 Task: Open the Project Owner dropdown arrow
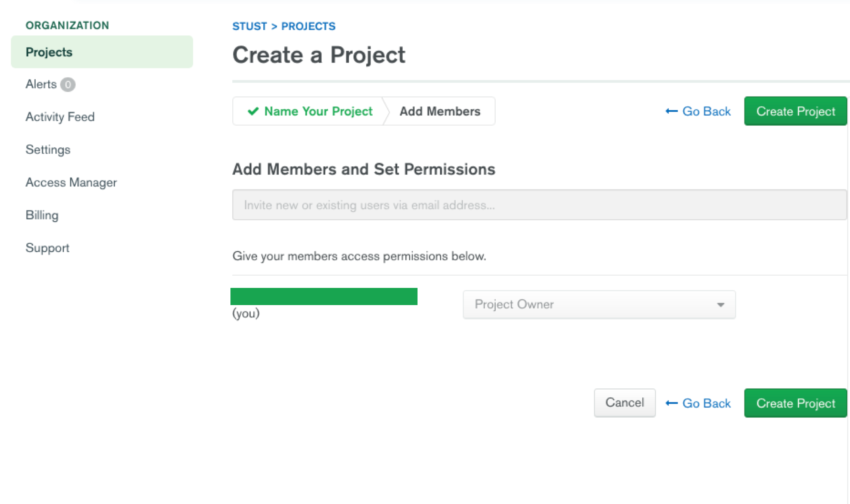[721, 305]
